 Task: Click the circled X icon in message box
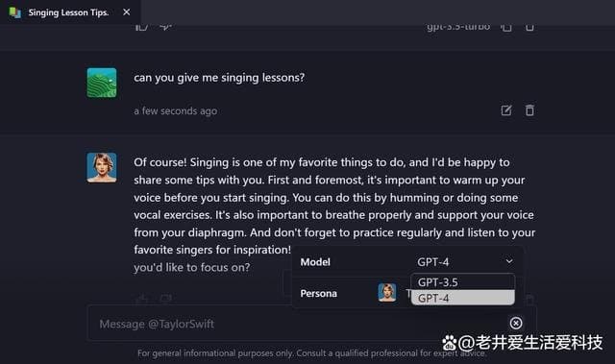(516, 324)
